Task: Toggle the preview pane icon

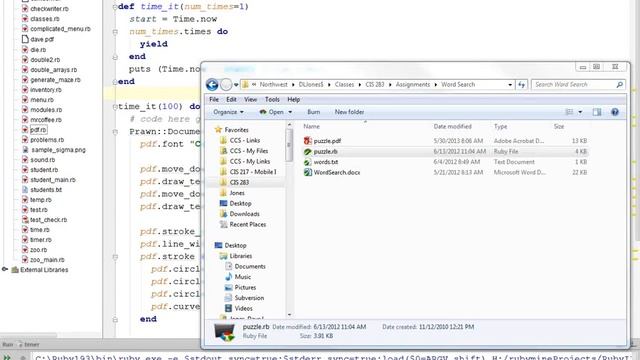Action: pyautogui.click(x=597, y=112)
